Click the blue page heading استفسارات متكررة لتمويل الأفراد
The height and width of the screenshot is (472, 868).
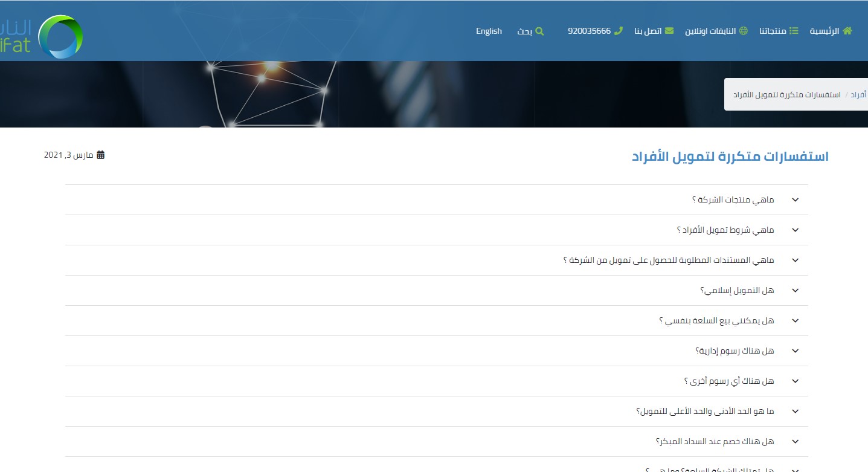(730, 157)
